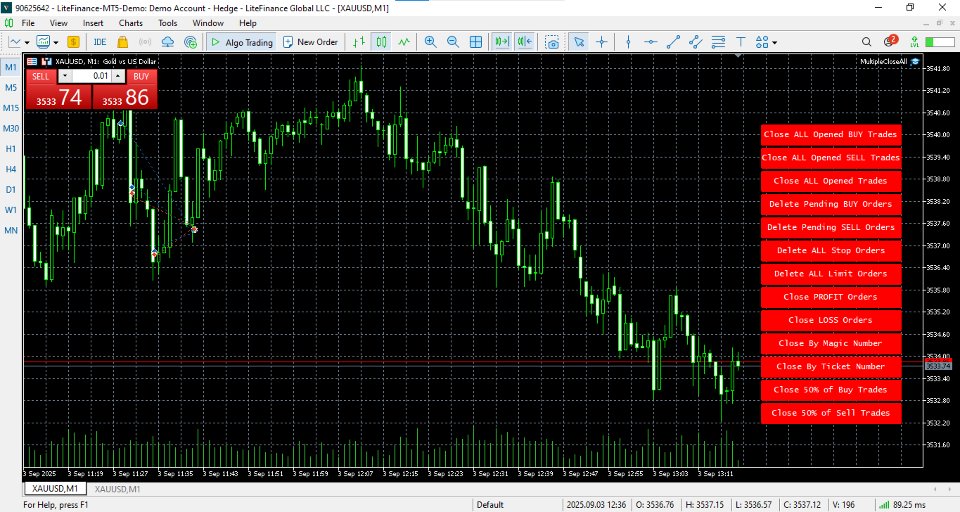Insert Fibonacci retracement lines

pyautogui.click(x=718, y=42)
